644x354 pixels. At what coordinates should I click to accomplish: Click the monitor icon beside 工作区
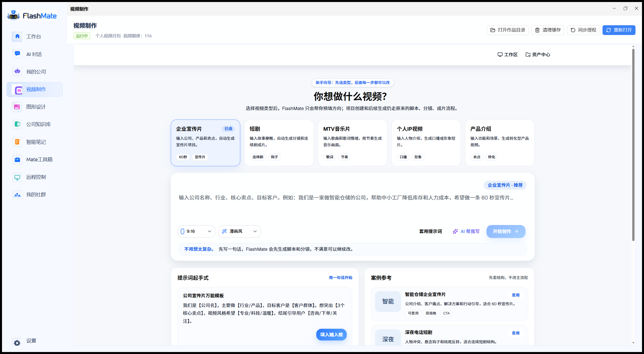pos(500,54)
